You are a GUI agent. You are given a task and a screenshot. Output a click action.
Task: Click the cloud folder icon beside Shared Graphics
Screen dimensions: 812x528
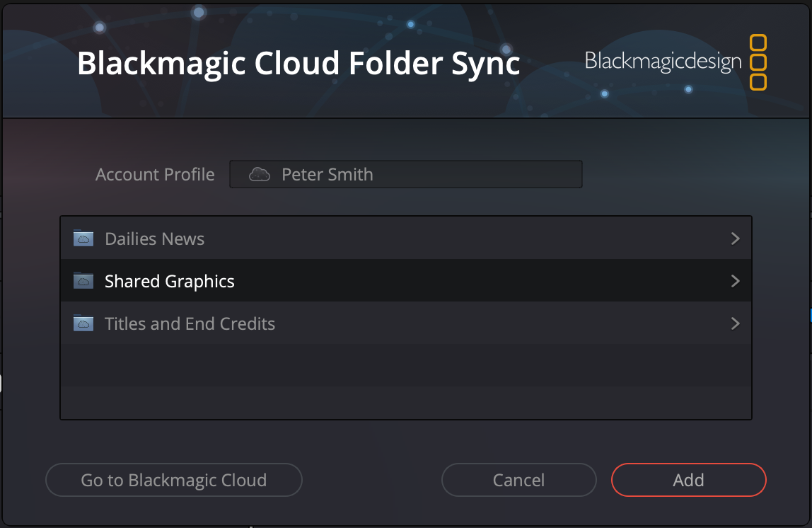tap(83, 280)
